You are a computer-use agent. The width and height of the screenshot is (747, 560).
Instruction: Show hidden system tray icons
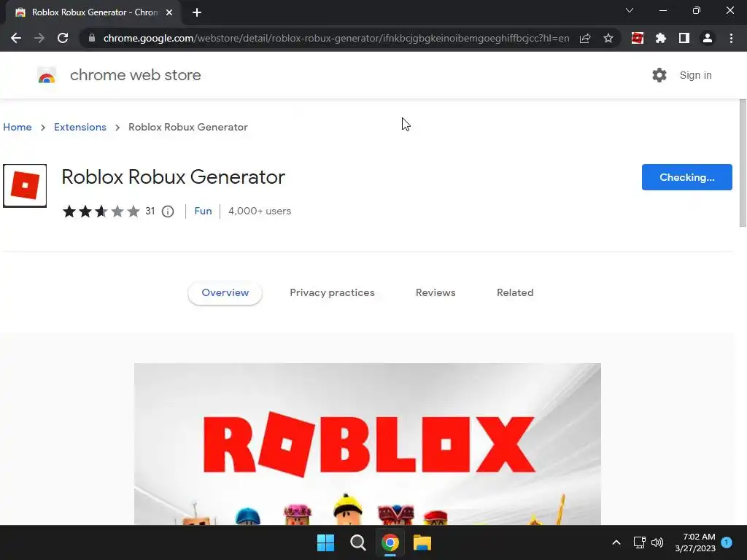[616, 542]
